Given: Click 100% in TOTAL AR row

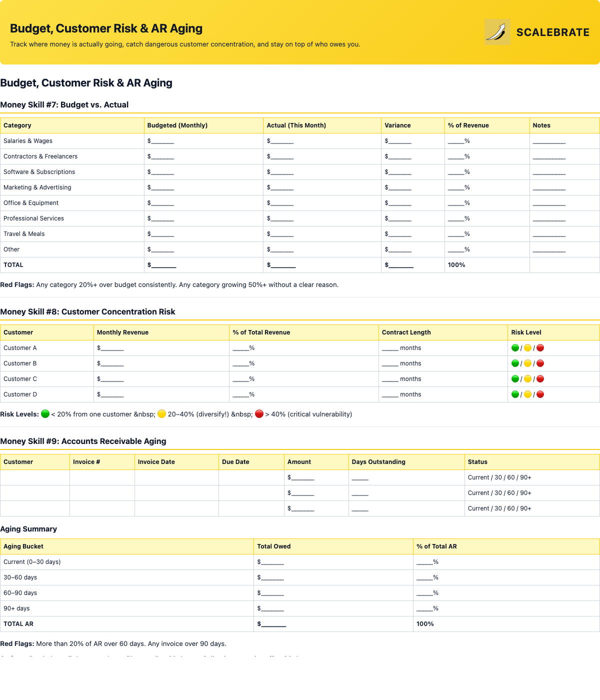Looking at the screenshot, I should (425, 624).
